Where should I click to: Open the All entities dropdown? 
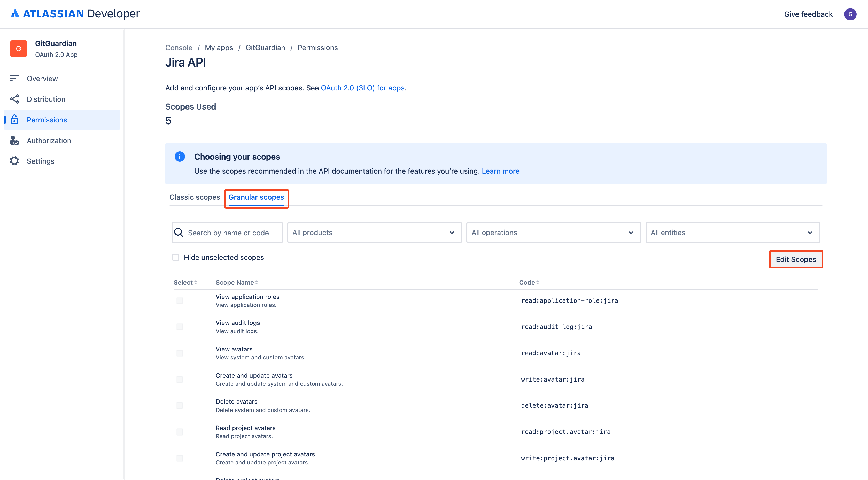pos(733,233)
